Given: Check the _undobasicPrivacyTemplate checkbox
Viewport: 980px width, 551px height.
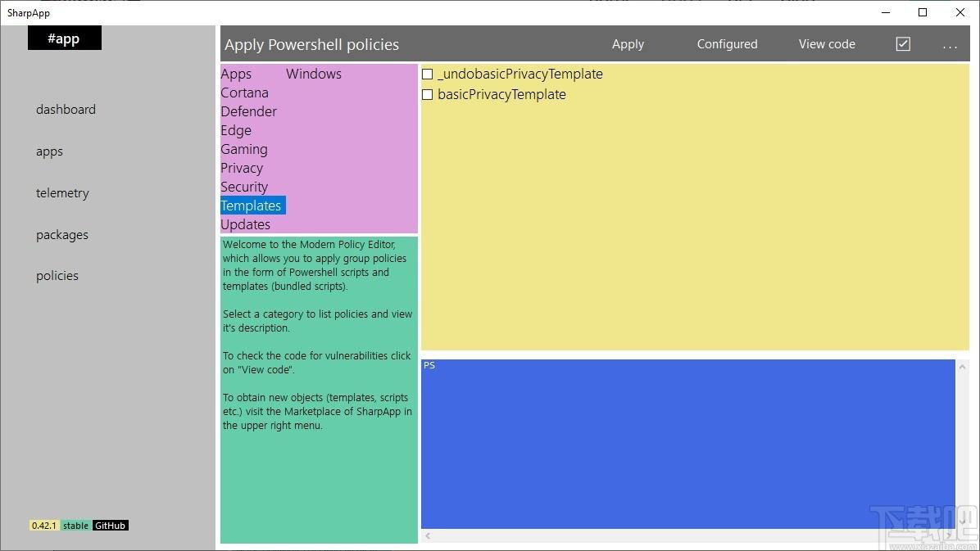Looking at the screenshot, I should tap(428, 75).
